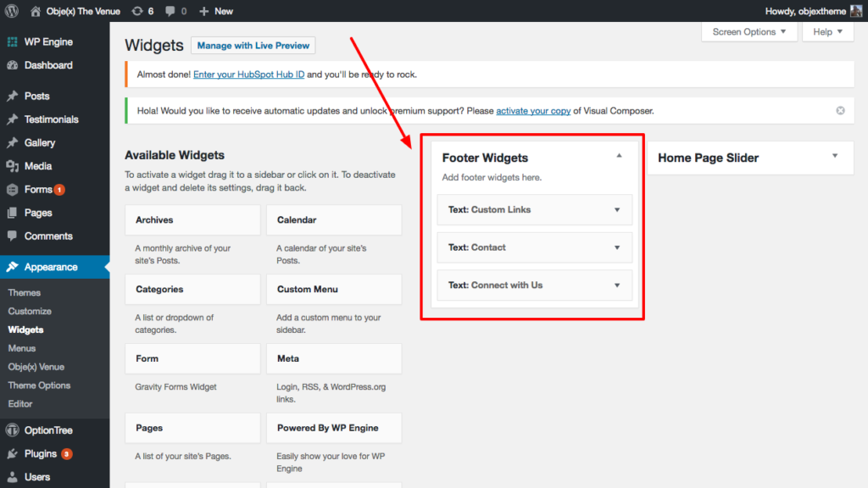
Task: Open the Theme Options submenu item
Action: pyautogui.click(x=39, y=385)
